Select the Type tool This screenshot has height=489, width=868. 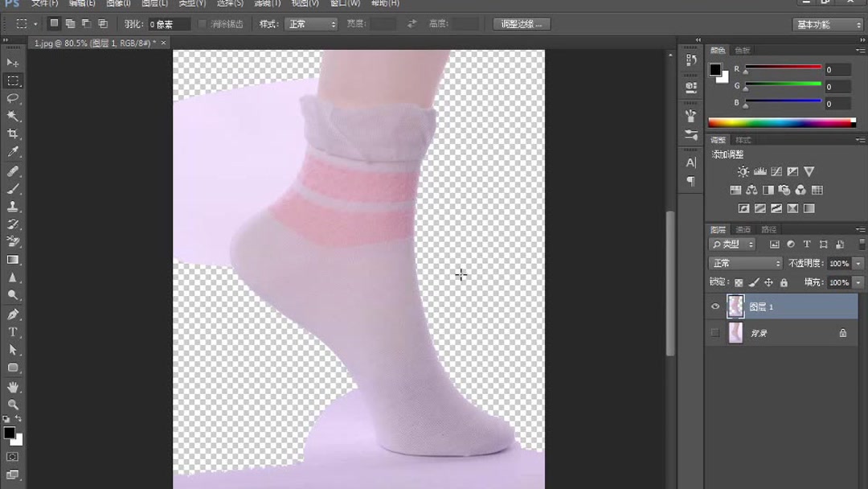click(13, 333)
